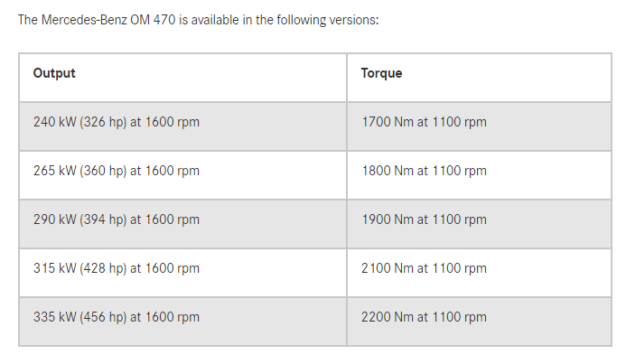This screenshot has height=364, width=626.
Task: Click the Torque column header
Action: 381,73
